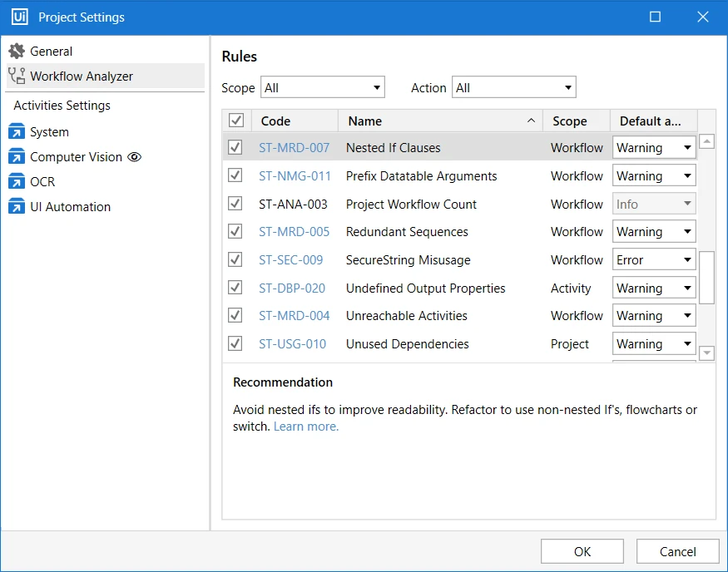Toggle the select-all checkbox in table header

pyautogui.click(x=236, y=121)
